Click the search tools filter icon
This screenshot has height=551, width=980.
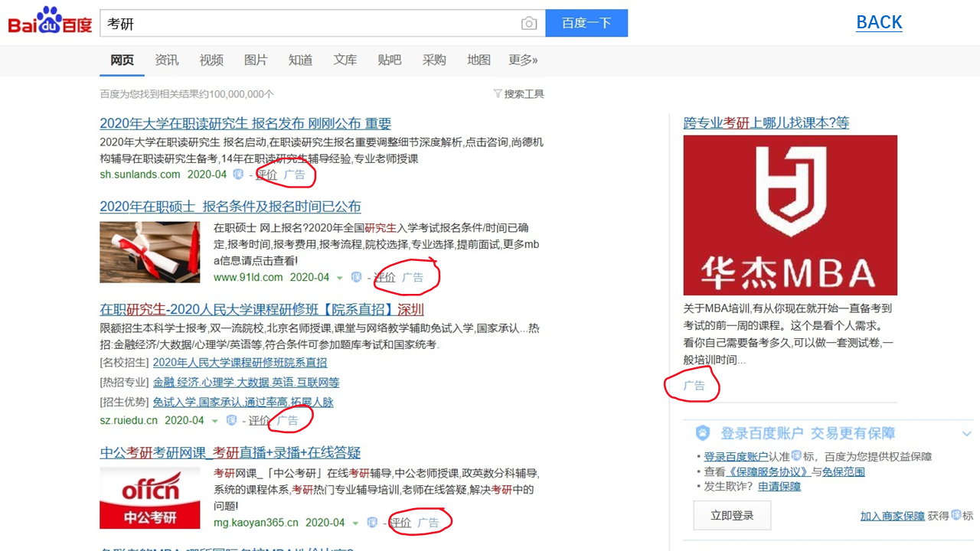click(498, 94)
